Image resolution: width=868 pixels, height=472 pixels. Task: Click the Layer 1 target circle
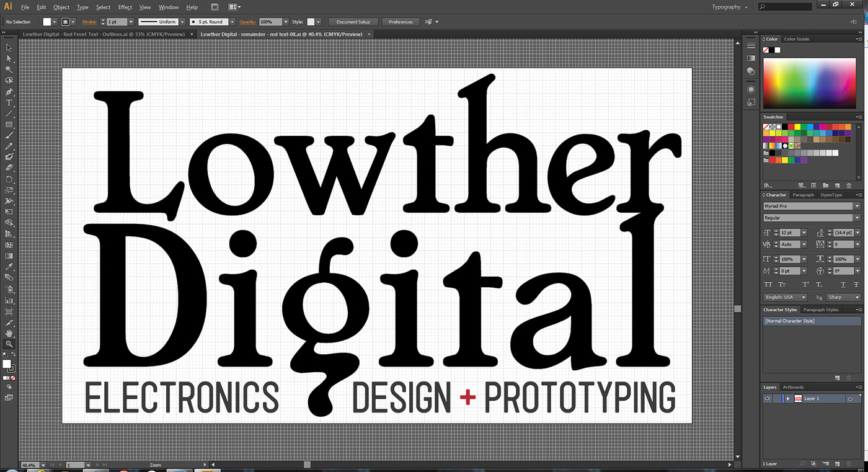point(850,399)
